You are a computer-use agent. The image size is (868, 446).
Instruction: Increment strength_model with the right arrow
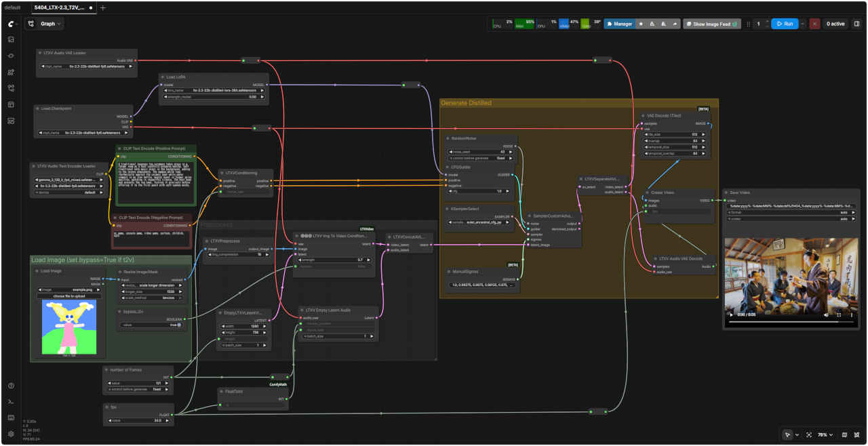pyautogui.click(x=263, y=97)
